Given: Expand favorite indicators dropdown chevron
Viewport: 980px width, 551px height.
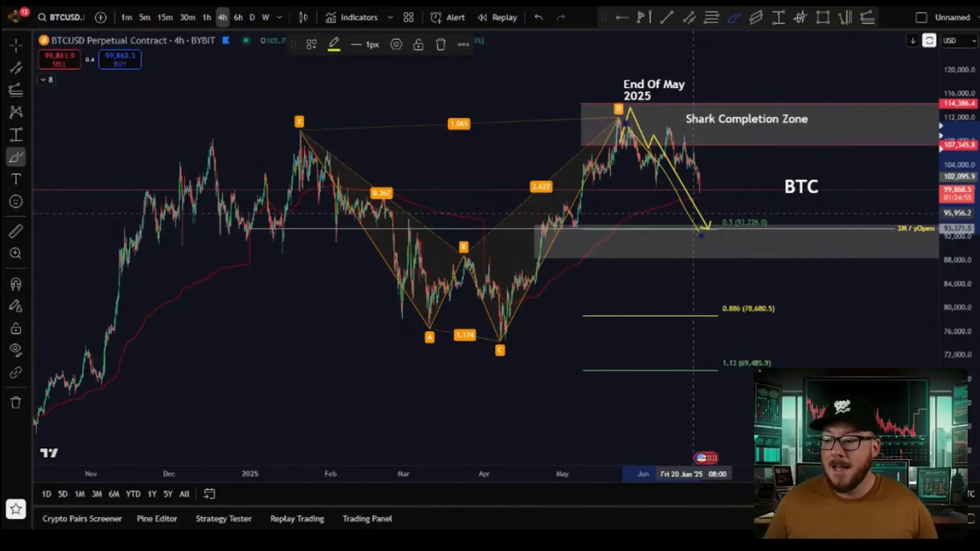Looking at the screenshot, I should (x=390, y=17).
